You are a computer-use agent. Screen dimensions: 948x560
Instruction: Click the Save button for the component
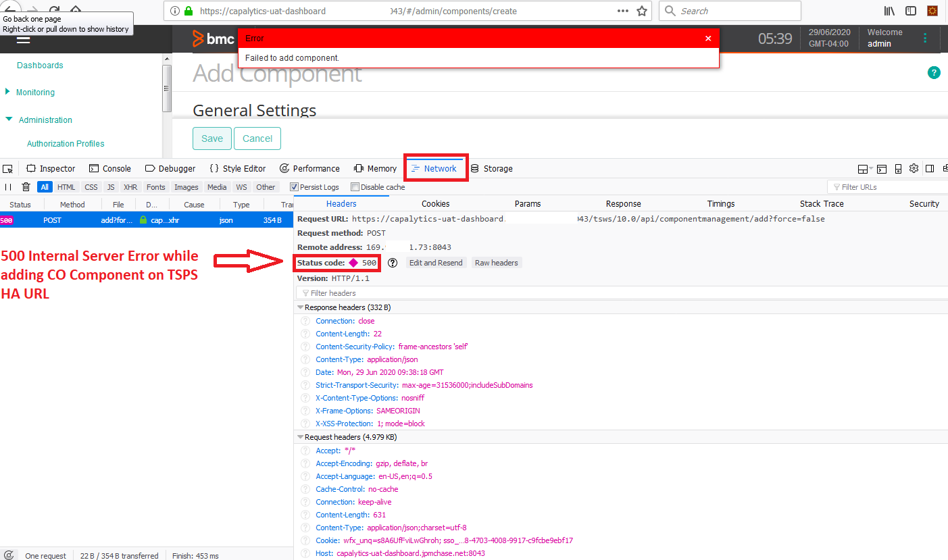(212, 138)
